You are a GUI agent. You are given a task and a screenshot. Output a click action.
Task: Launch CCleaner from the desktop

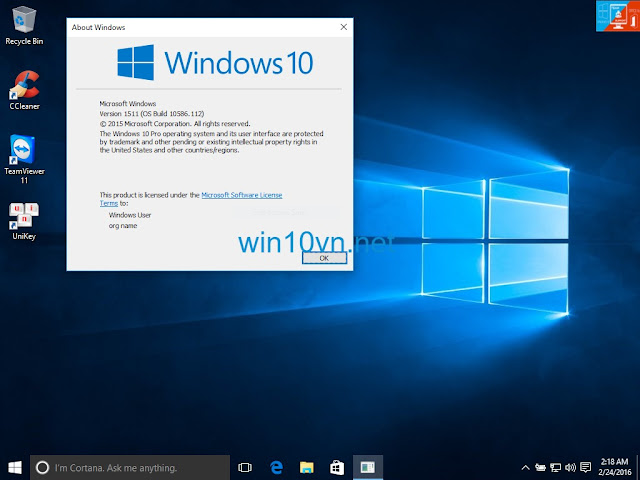click(x=24, y=90)
